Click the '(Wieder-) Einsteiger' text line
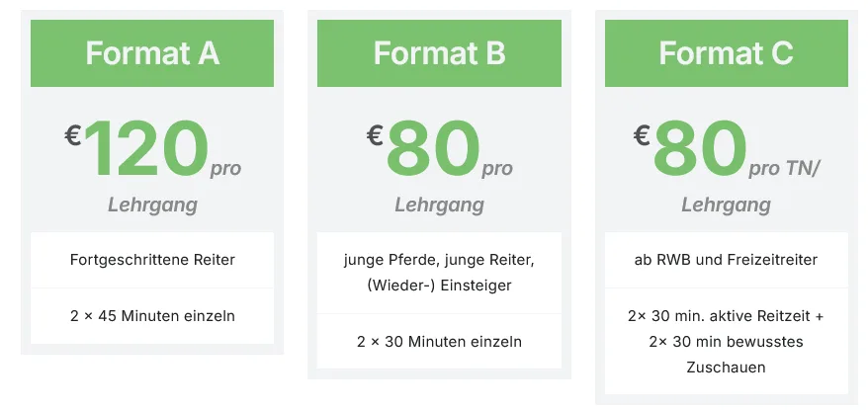Viewport: 868px width, 410px height. (x=439, y=287)
